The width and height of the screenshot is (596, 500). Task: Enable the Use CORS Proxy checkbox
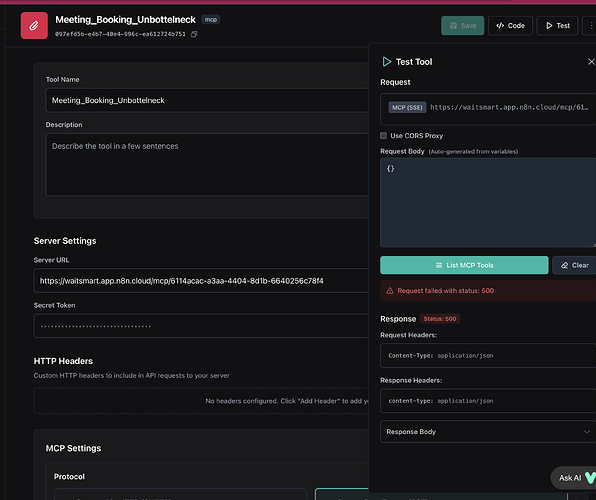(384, 136)
